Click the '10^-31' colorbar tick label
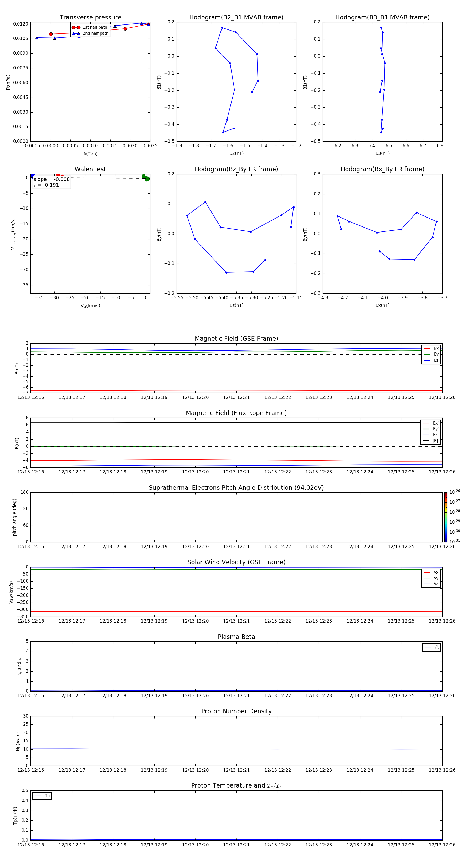Image resolution: width=473 pixels, height=868 pixels. coord(455,542)
